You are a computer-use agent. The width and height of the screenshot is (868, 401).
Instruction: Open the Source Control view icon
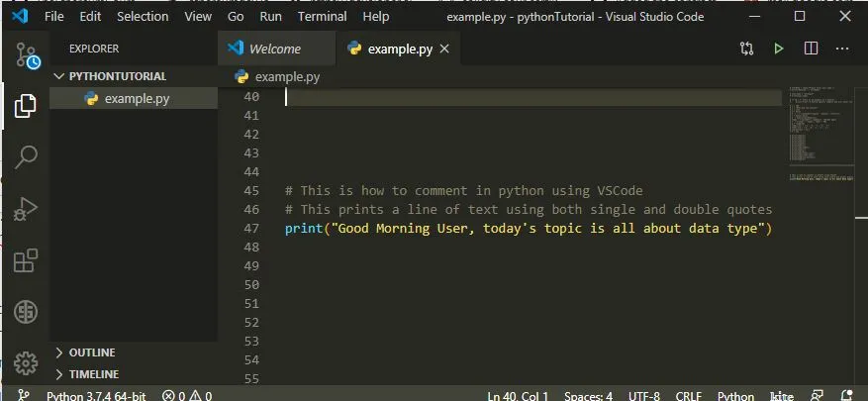click(27, 55)
